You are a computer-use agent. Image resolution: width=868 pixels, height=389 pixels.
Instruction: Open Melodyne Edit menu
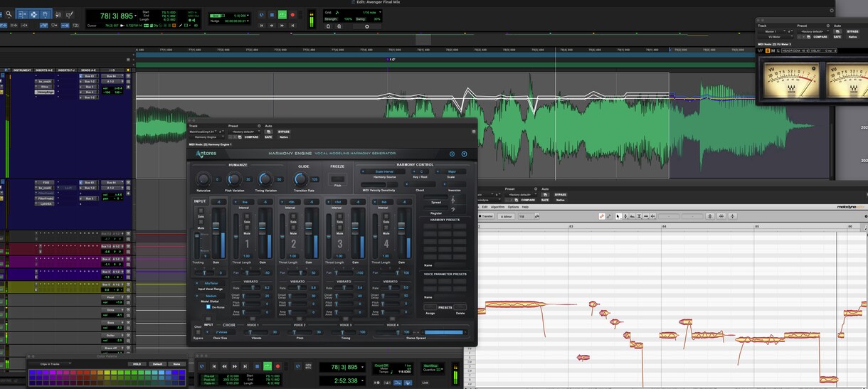pos(485,207)
